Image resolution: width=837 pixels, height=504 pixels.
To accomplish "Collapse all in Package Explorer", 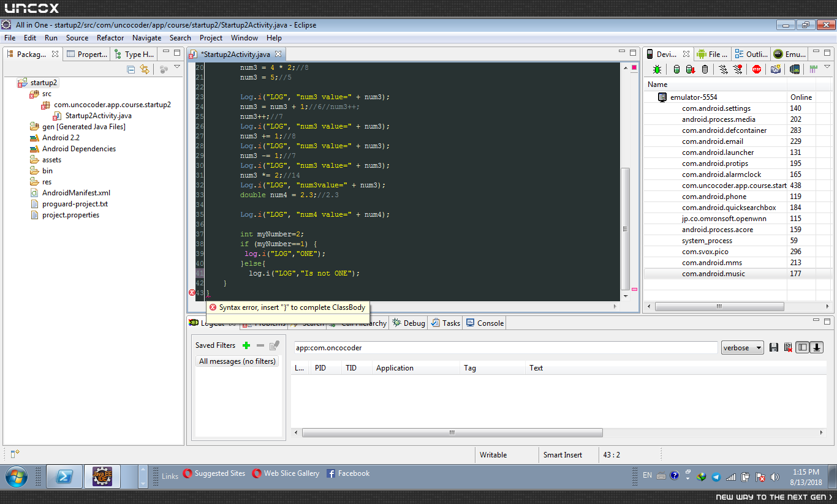I will [131, 70].
